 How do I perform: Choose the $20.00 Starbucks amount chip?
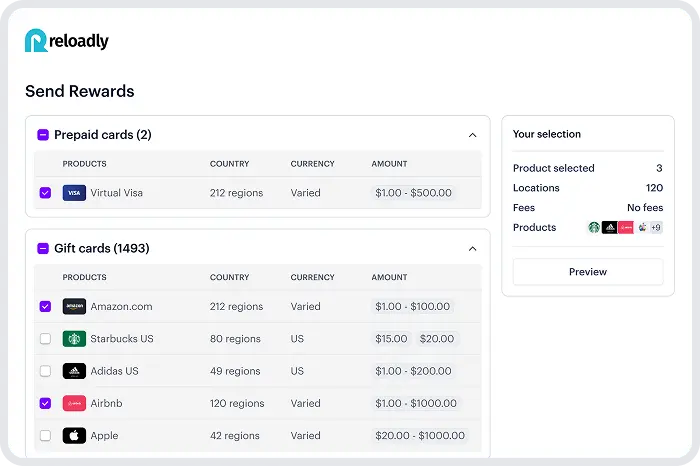pyautogui.click(x=436, y=339)
